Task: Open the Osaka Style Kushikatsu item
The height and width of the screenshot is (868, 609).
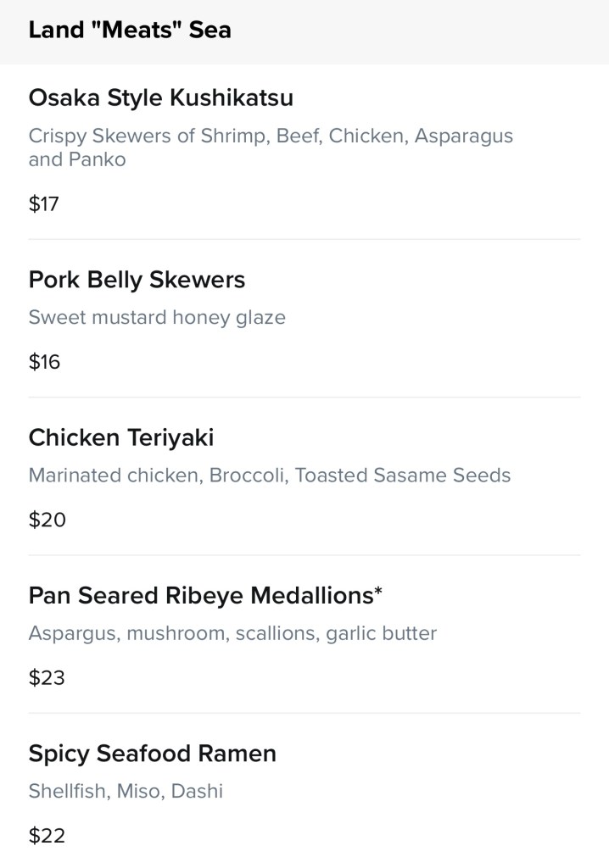Action: coord(160,98)
